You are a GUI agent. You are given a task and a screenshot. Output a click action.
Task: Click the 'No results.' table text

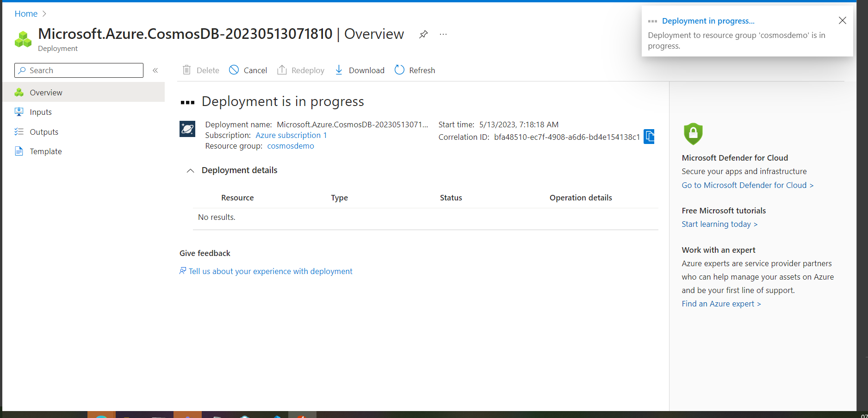pyautogui.click(x=217, y=217)
